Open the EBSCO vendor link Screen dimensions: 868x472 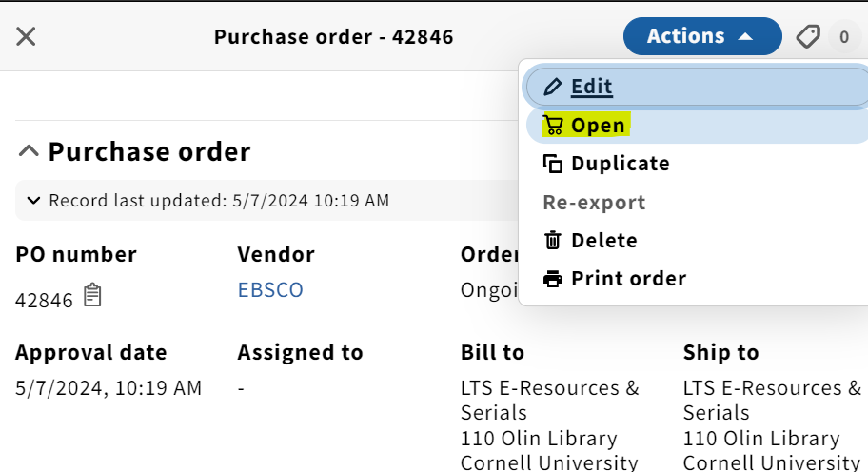coord(270,290)
